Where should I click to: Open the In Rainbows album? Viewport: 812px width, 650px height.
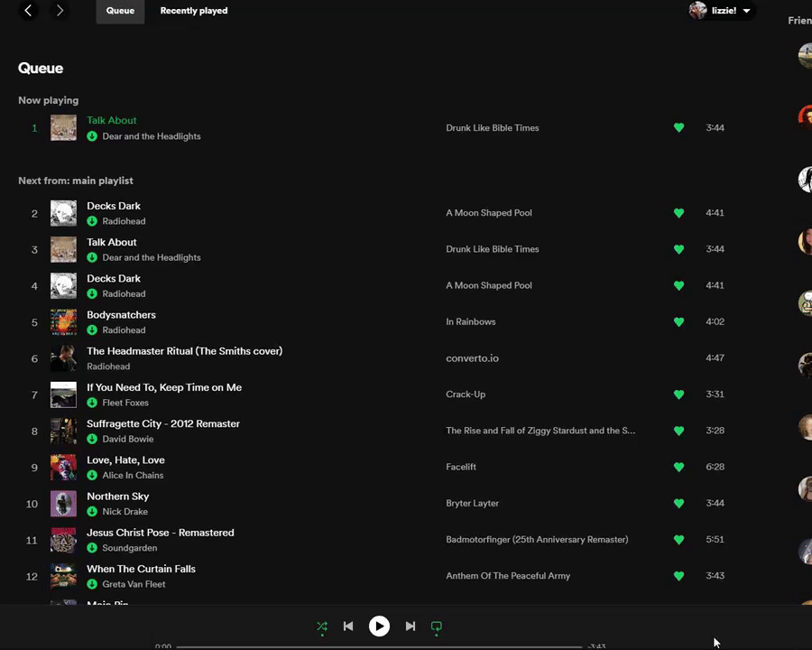471,322
